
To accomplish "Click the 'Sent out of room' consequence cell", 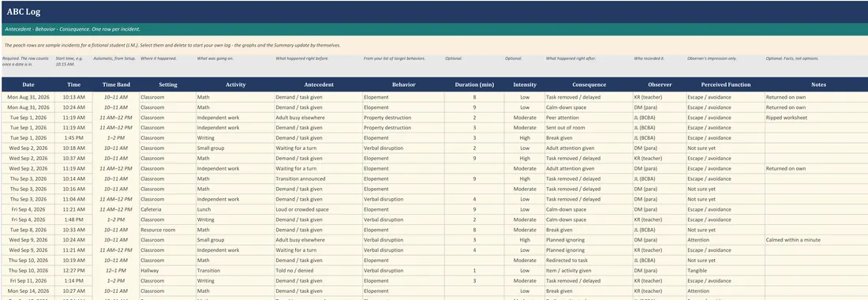I will (589, 128).
